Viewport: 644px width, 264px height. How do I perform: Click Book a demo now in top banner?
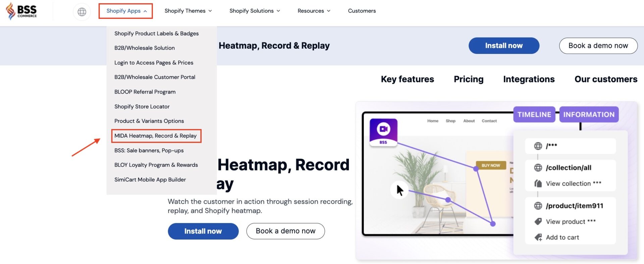pos(598,46)
